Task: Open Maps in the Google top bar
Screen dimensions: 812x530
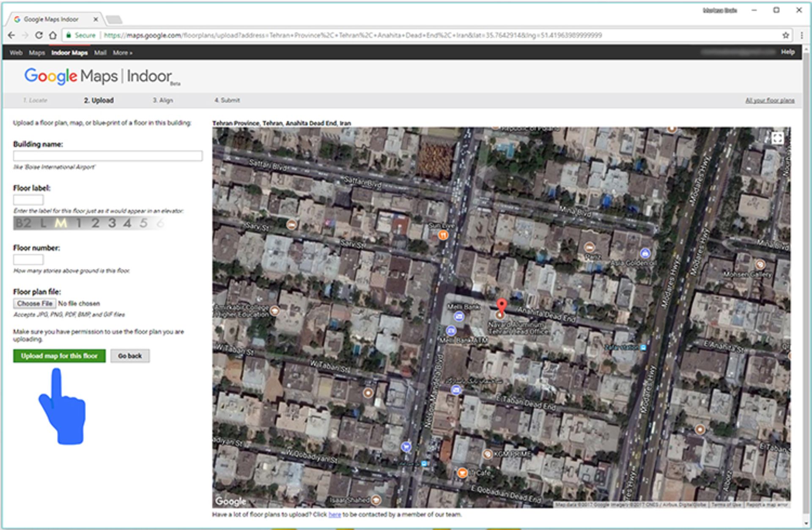Action: click(37, 53)
